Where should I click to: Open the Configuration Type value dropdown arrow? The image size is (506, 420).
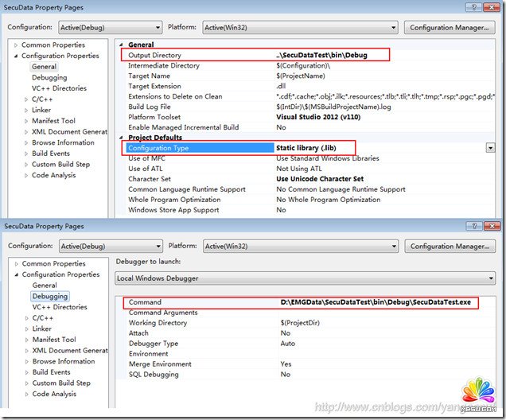(x=490, y=148)
